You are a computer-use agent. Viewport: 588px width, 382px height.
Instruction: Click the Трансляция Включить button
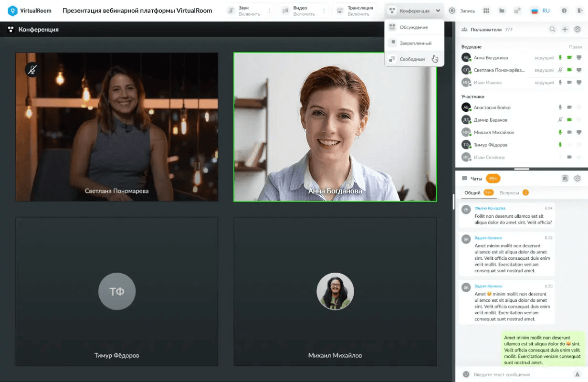coord(356,11)
